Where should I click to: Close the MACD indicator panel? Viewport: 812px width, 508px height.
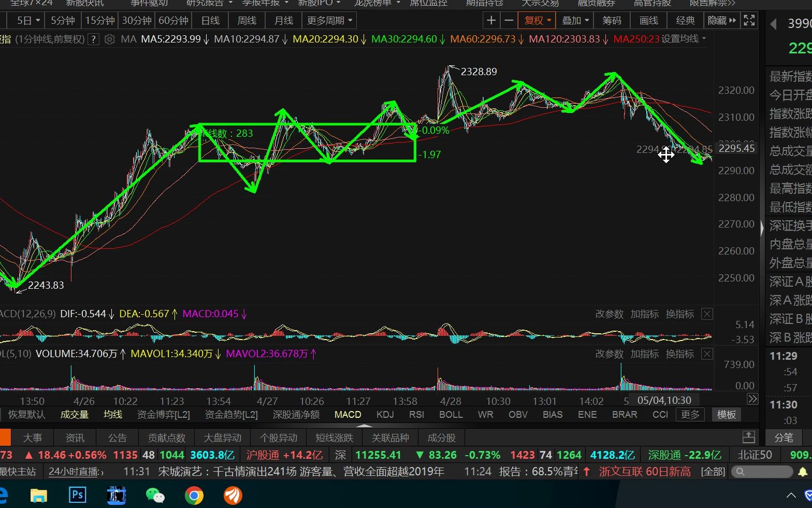707,314
